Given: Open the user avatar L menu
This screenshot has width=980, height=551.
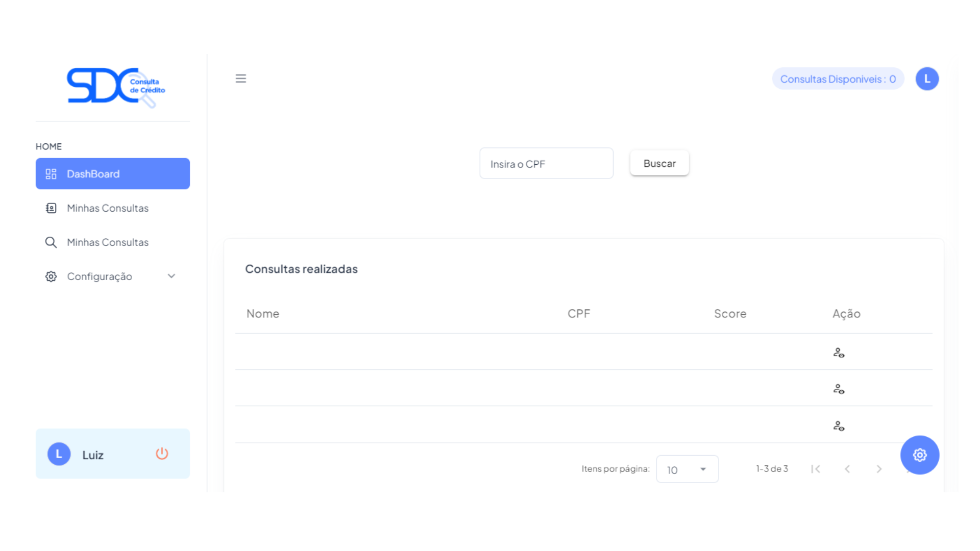Looking at the screenshot, I should (x=927, y=79).
